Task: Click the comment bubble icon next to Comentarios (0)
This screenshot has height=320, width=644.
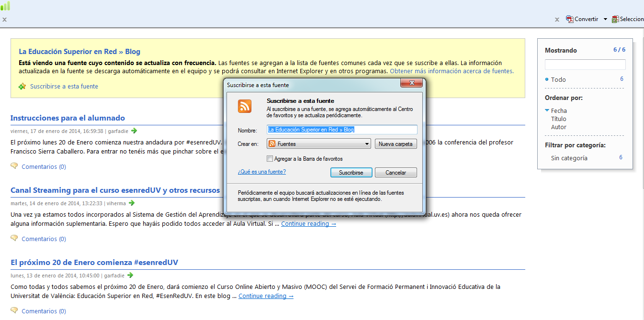Action: [14, 166]
